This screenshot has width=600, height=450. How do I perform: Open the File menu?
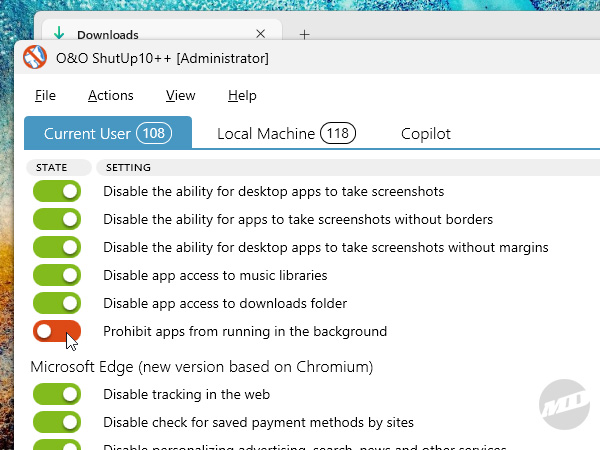click(x=45, y=96)
